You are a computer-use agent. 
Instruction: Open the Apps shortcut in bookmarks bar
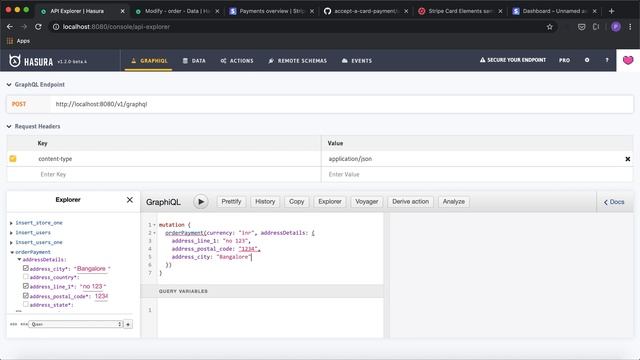tap(18, 41)
